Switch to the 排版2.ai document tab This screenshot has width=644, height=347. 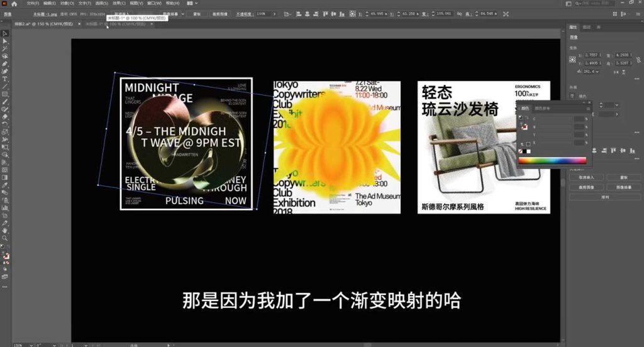click(x=43, y=24)
